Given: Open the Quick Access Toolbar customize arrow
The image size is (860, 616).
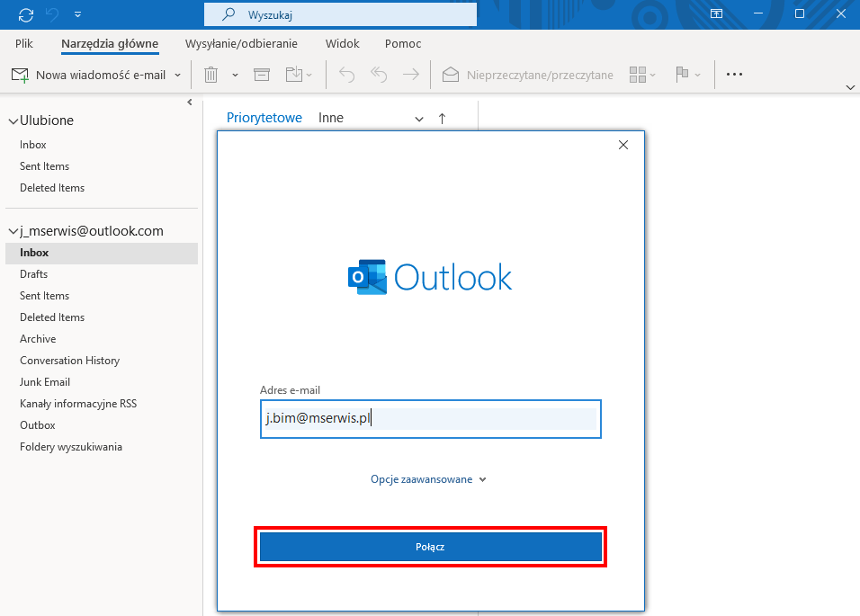Looking at the screenshot, I should 78,14.
